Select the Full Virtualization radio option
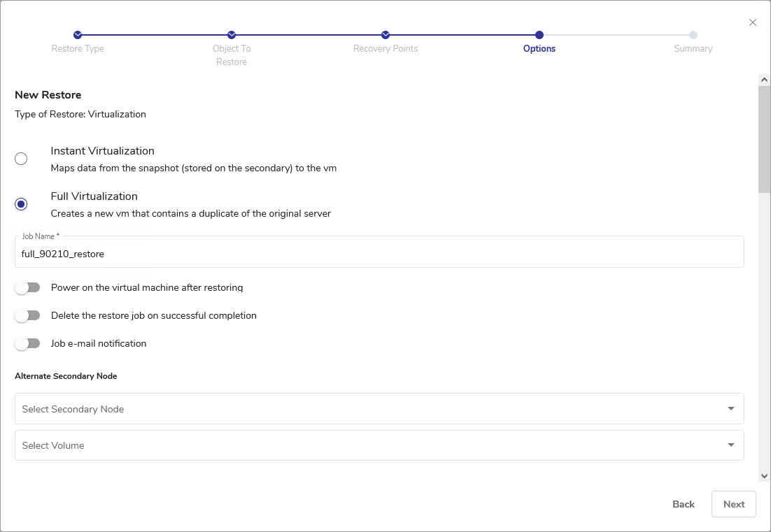 [x=21, y=204]
